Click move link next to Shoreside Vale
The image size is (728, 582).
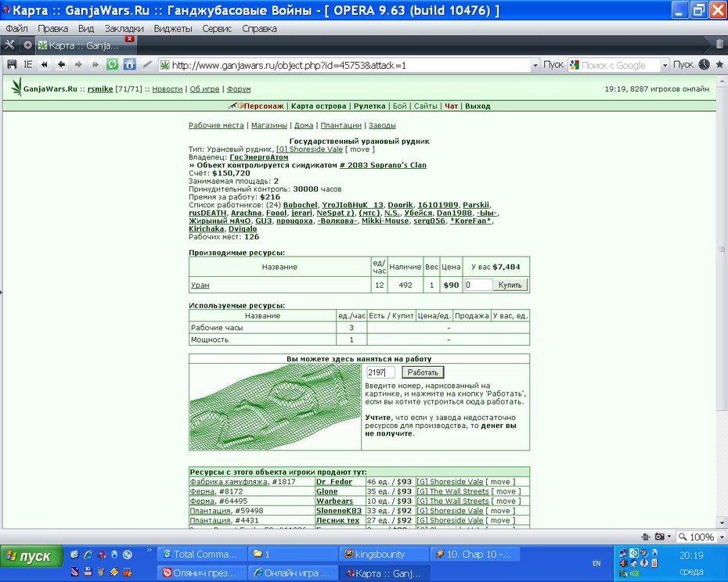pyautogui.click(x=360, y=149)
